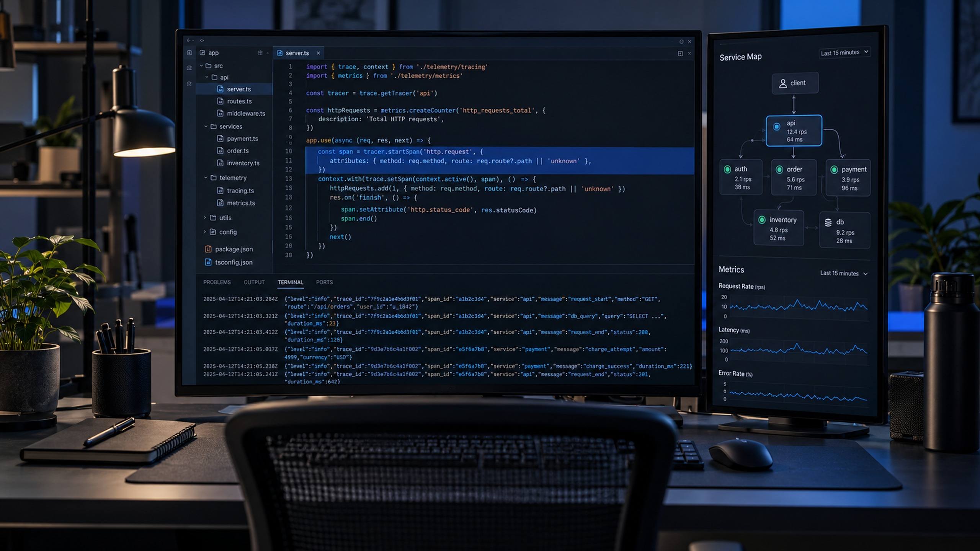
Task: Click 'const tracer = trace.getTracer' code line
Action: point(371,93)
